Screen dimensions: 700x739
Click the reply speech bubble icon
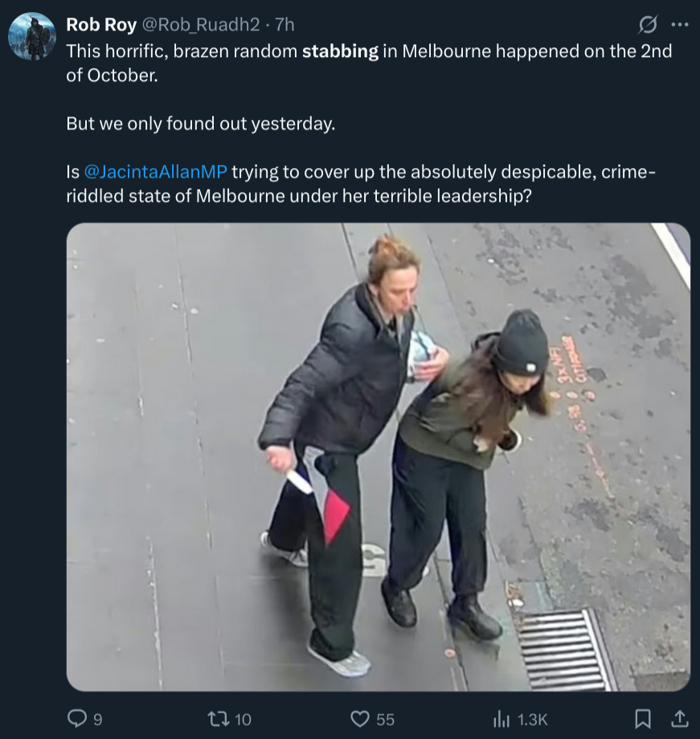point(77,719)
